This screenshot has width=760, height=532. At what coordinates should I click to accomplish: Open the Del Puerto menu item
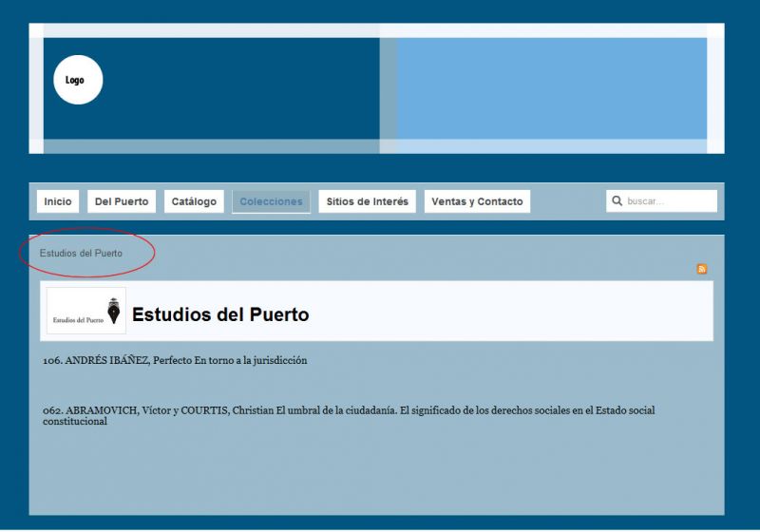pyautogui.click(x=122, y=201)
